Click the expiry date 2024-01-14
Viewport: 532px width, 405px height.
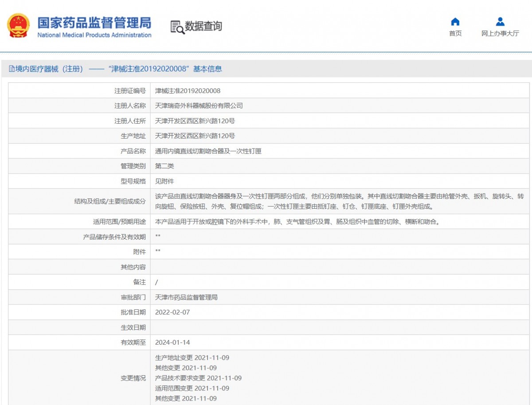pyautogui.click(x=172, y=343)
